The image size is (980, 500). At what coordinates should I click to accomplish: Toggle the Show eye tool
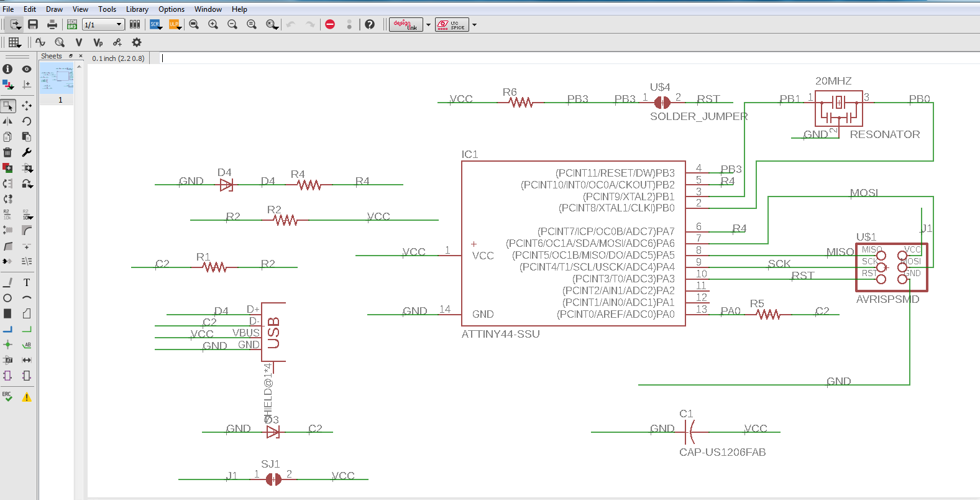(x=27, y=69)
